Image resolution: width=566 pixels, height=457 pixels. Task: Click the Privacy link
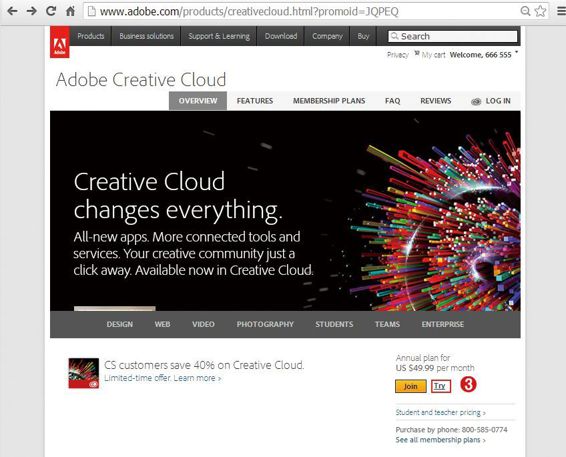[397, 55]
